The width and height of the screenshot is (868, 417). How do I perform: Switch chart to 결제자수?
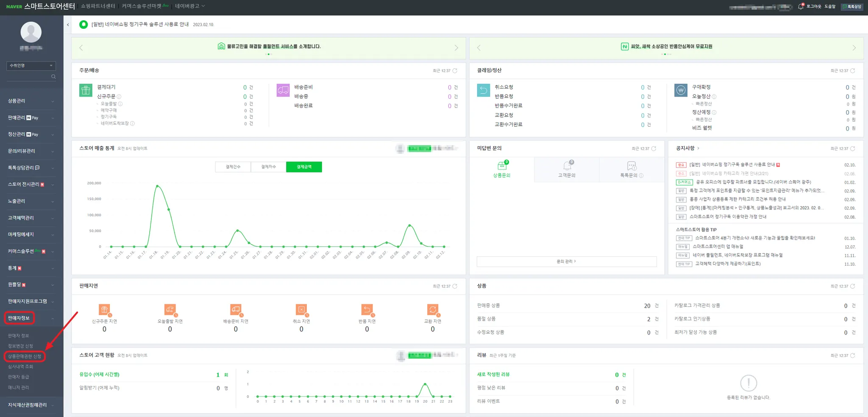coord(268,167)
